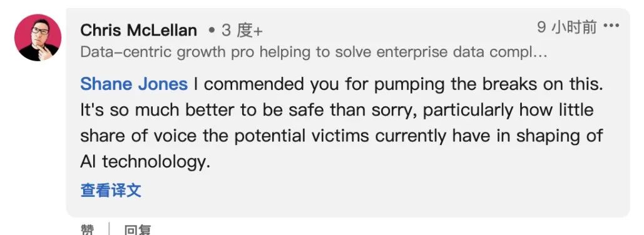Click the phrase "pumping the breaks"

(x=456, y=84)
